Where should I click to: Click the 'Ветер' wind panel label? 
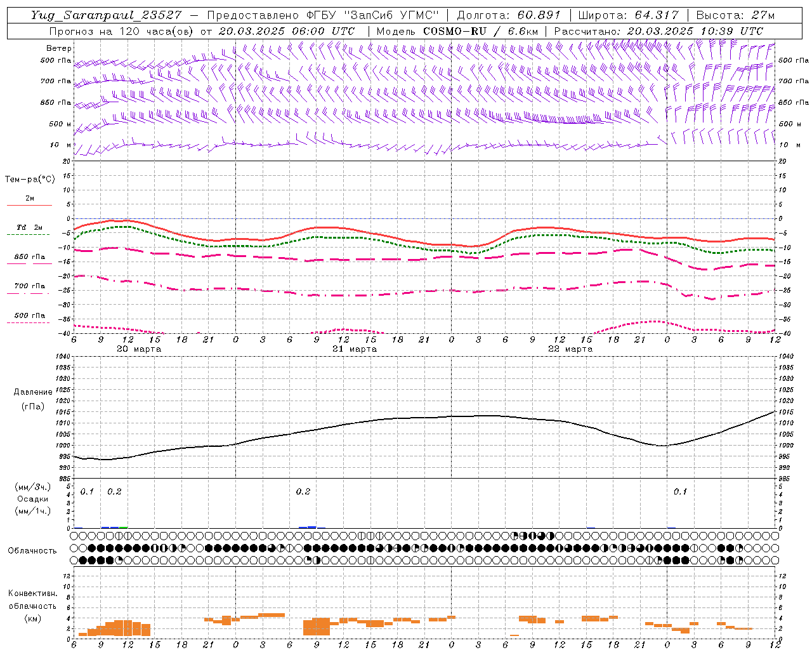[x=59, y=48]
